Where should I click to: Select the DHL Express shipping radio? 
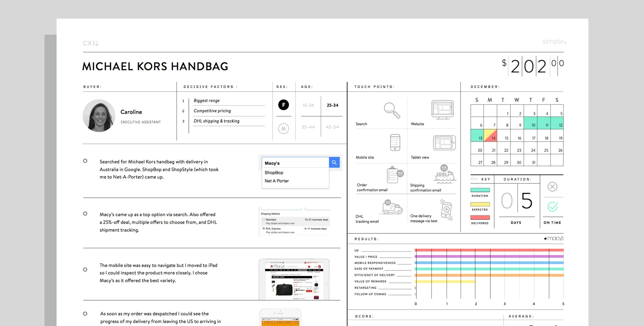pos(263,229)
